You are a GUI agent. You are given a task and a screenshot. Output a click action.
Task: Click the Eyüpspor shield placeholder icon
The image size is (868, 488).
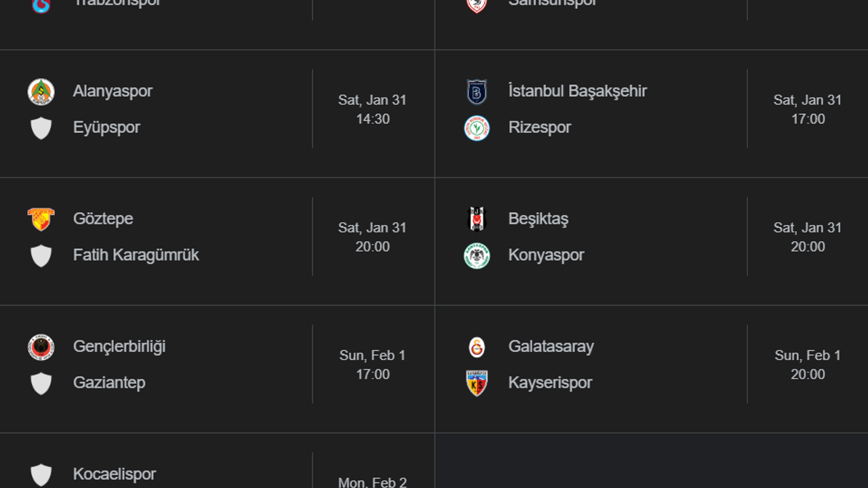pos(41,128)
